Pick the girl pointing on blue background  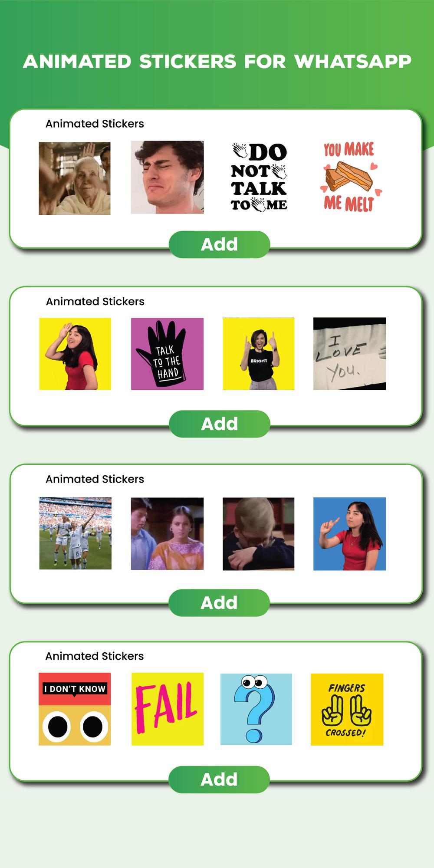point(349,534)
